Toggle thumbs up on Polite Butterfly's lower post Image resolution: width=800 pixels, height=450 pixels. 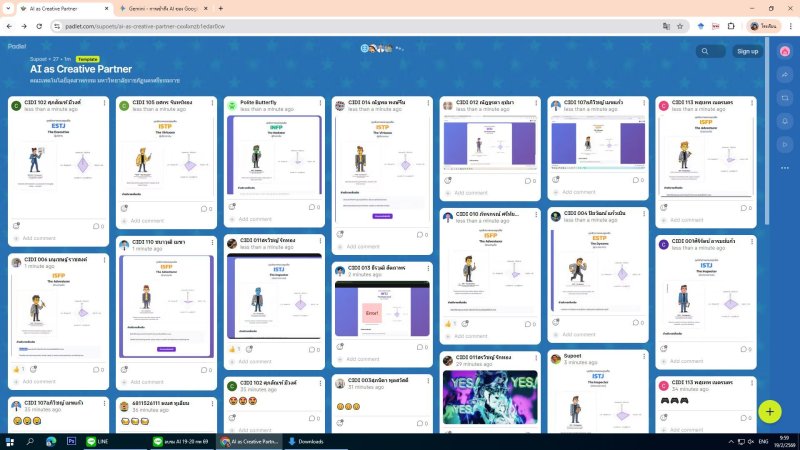pos(232,349)
